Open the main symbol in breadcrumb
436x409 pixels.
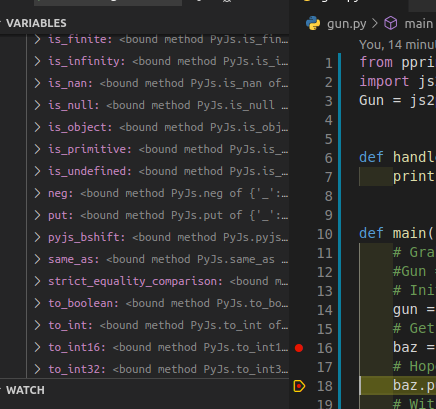click(418, 24)
